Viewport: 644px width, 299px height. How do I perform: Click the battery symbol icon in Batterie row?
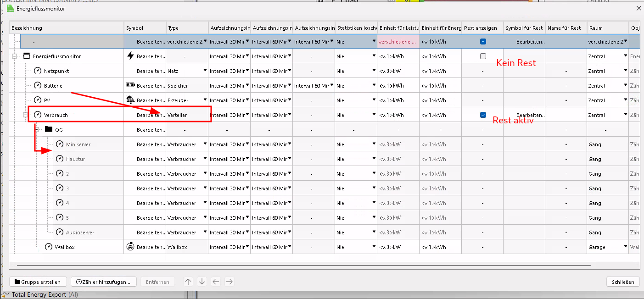(130, 86)
